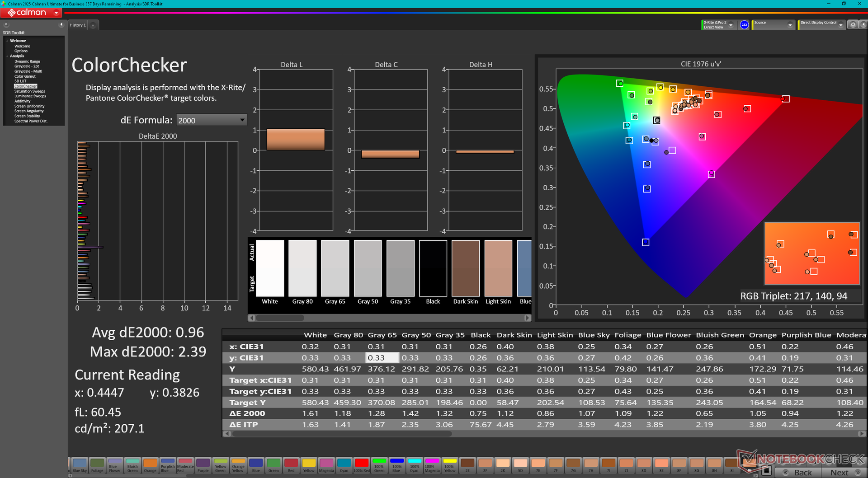Collapse the right panel using the arrow icon
This screenshot has width=868, height=478.
click(863, 25)
